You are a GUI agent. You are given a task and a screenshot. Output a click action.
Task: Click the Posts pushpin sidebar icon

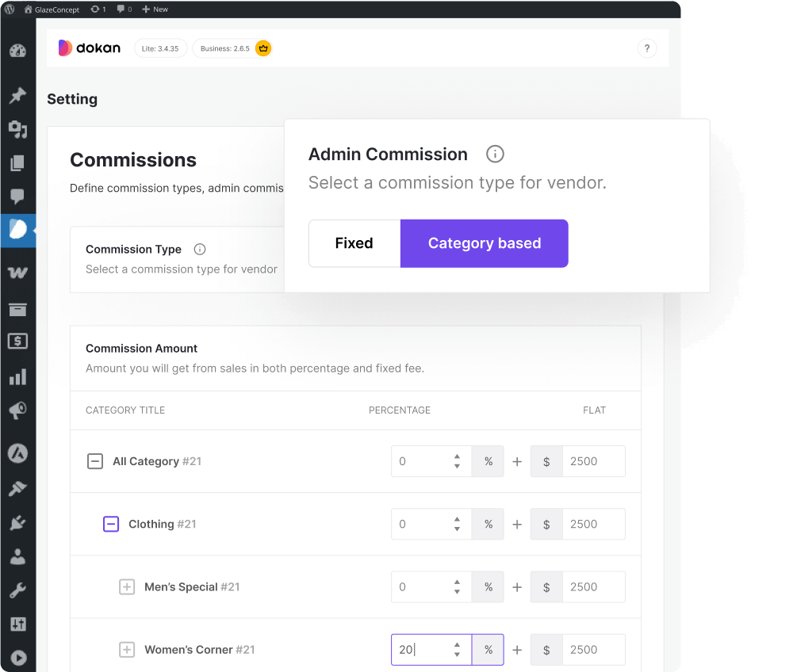[17, 96]
